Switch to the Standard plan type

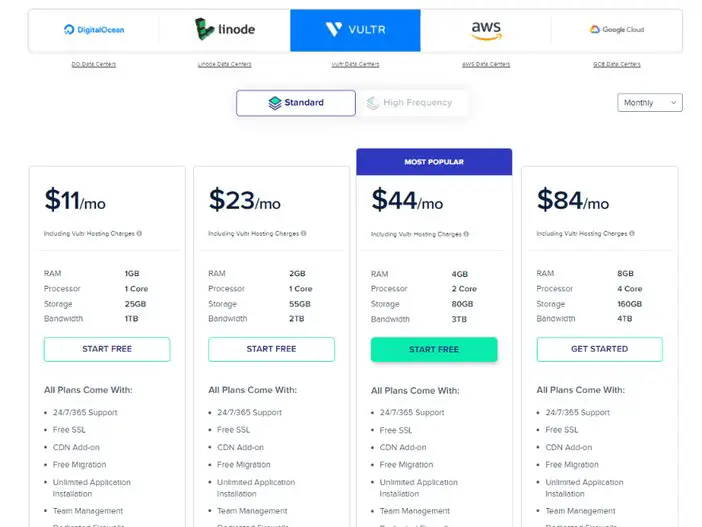click(x=296, y=103)
